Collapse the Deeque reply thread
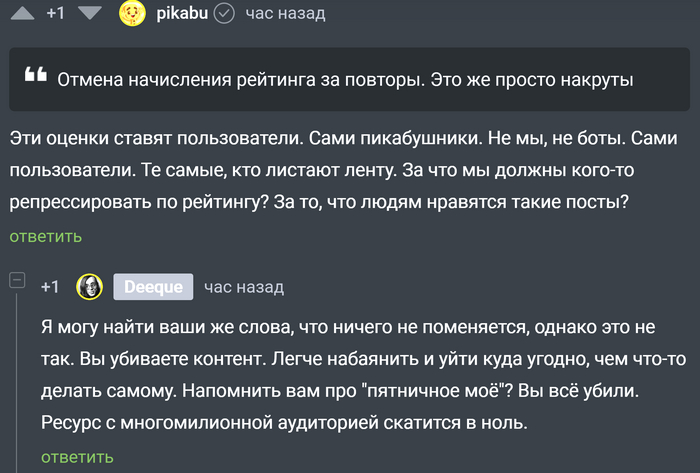This screenshot has height=473, width=700. pyautogui.click(x=17, y=280)
